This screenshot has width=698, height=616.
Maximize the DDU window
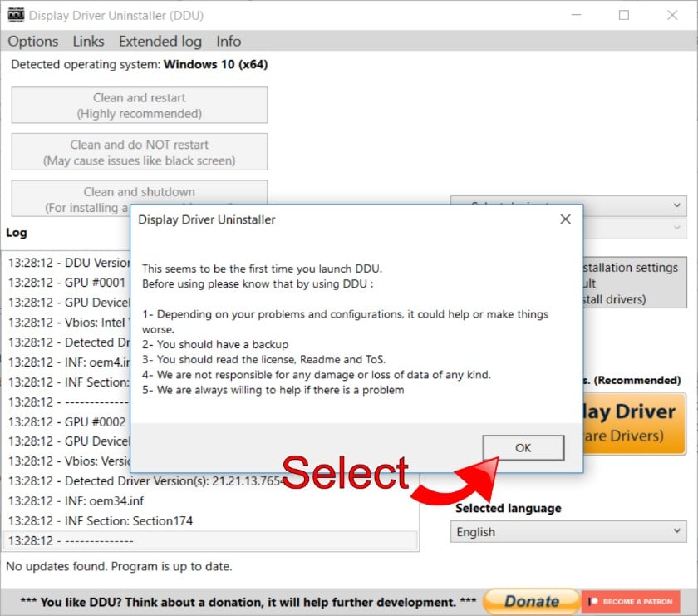pos(624,15)
